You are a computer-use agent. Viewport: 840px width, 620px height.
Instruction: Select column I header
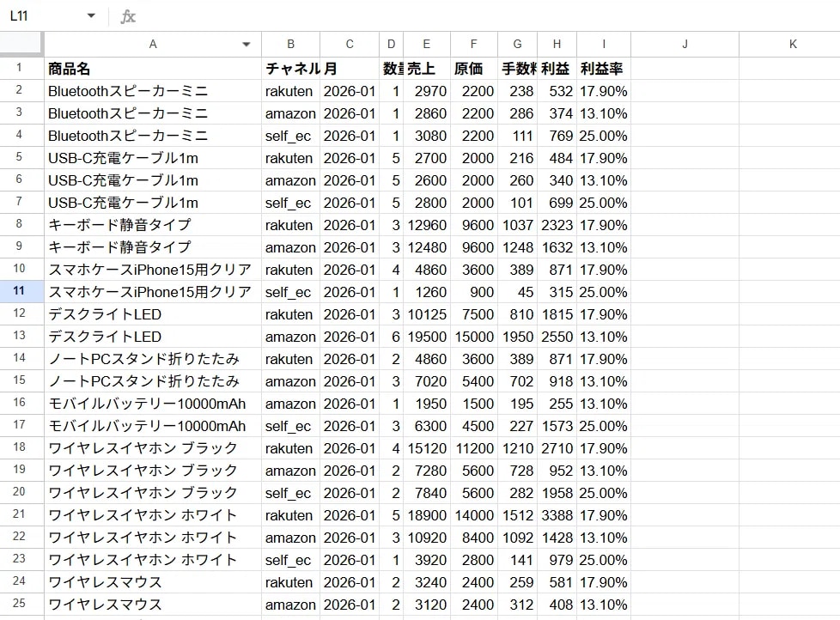pos(604,45)
